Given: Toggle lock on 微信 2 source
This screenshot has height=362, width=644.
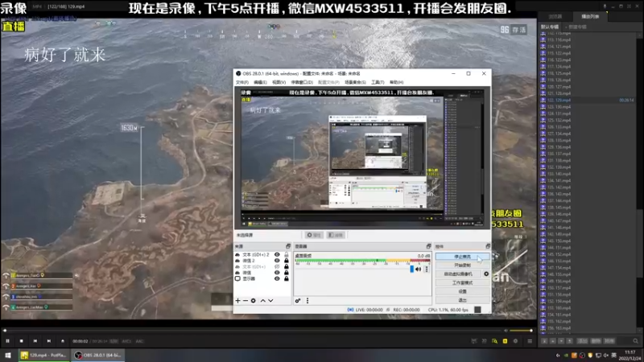Looking at the screenshot, I should coord(287,261).
